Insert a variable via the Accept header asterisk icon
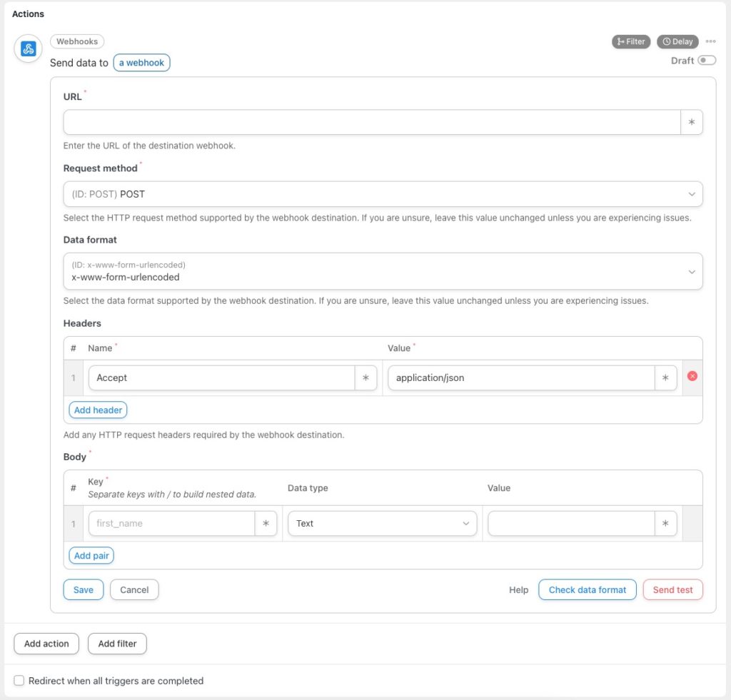The height and width of the screenshot is (700, 731). pyautogui.click(x=366, y=377)
